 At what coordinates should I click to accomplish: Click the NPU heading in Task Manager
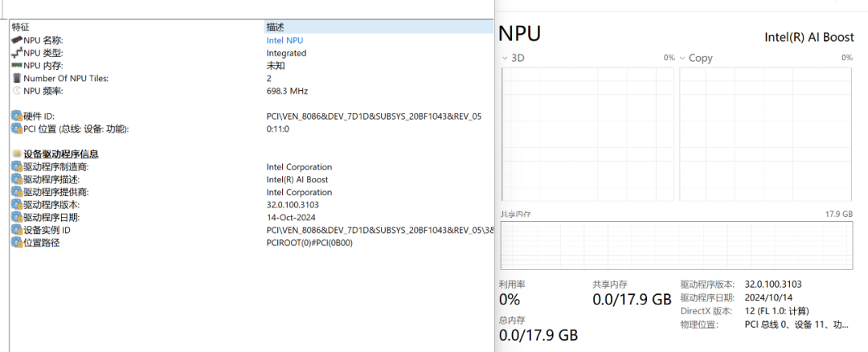[520, 34]
